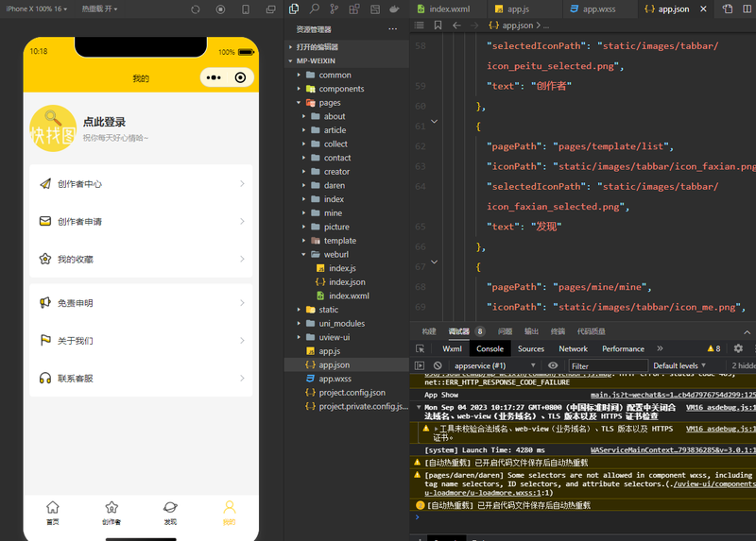Tap the 创作者 tab bar item
This screenshot has width=756, height=541.
pos(112,513)
